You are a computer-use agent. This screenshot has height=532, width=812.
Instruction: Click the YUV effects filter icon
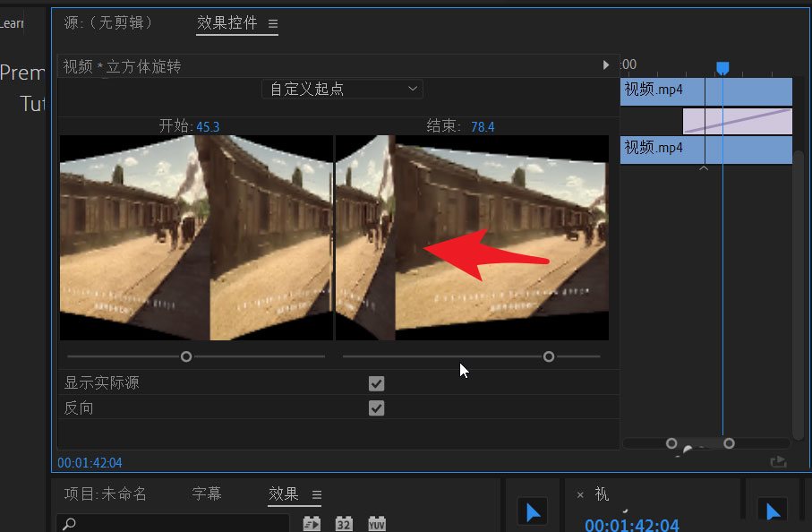click(375, 523)
